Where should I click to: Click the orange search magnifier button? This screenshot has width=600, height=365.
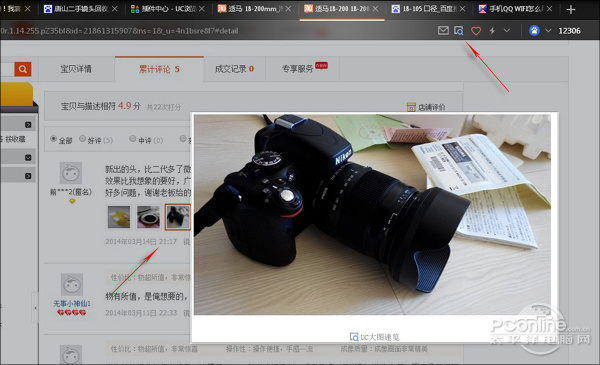click(23, 69)
